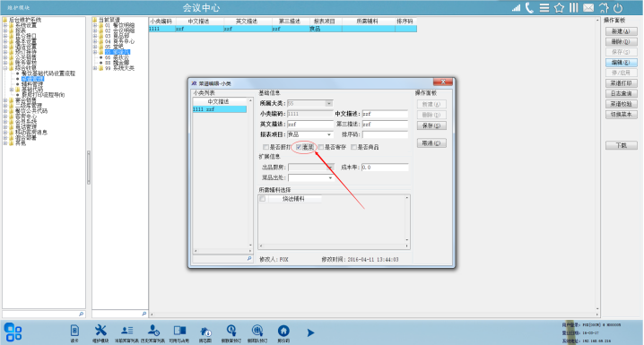This screenshot has width=644, height=345.
Task: Toggle the 是否厨打 checkbox
Action: (x=265, y=147)
